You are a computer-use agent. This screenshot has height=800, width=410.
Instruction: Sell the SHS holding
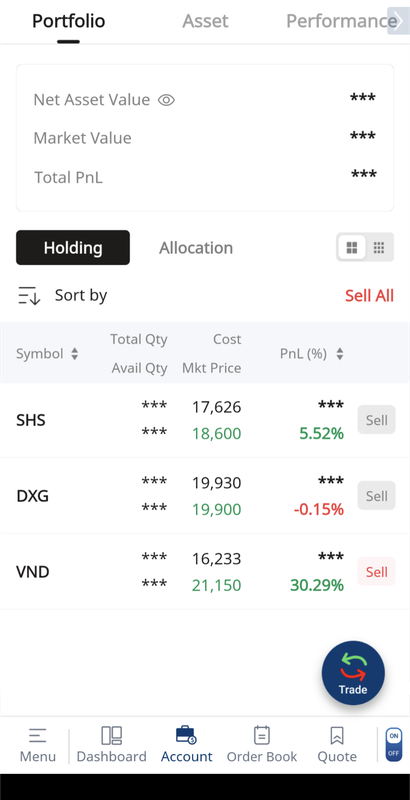[x=376, y=420]
